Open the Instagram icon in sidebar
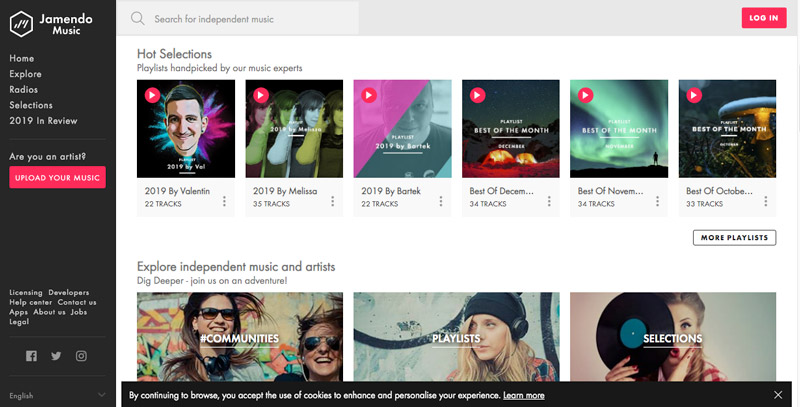 pyautogui.click(x=81, y=356)
